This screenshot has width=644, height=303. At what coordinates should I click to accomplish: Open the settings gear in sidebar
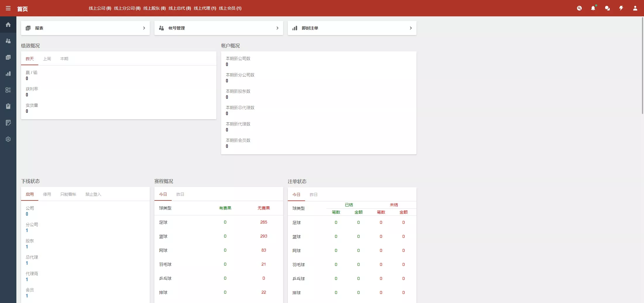pyautogui.click(x=8, y=139)
